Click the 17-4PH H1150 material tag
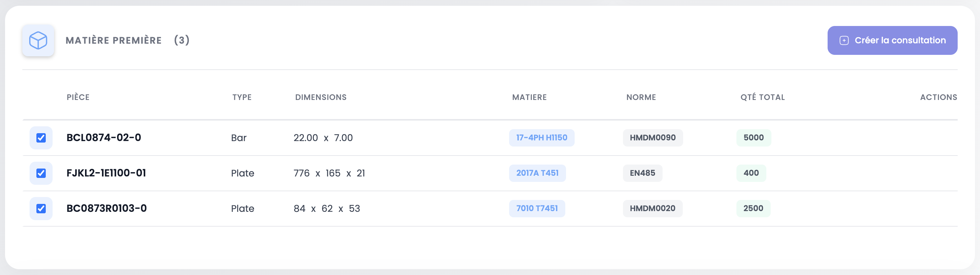The image size is (980, 275). pos(542,137)
